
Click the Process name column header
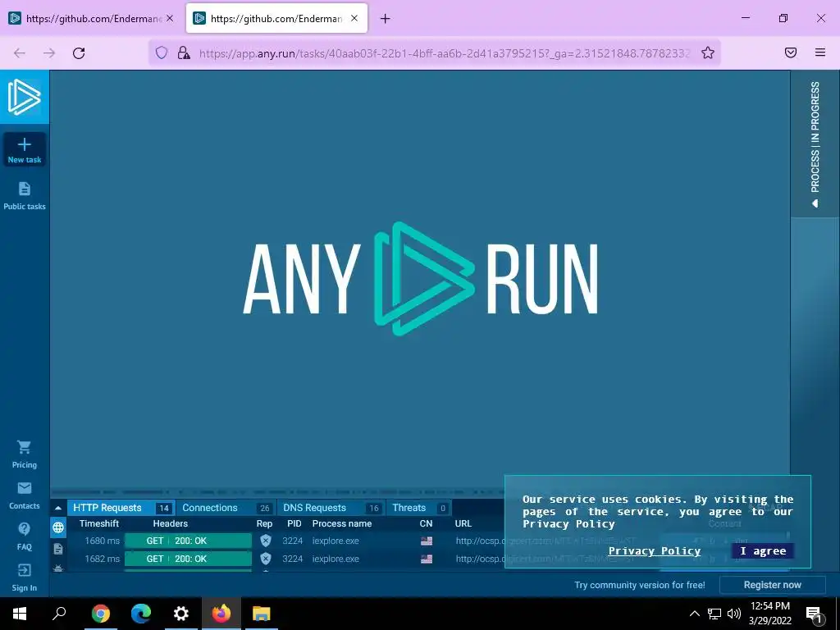(x=342, y=523)
